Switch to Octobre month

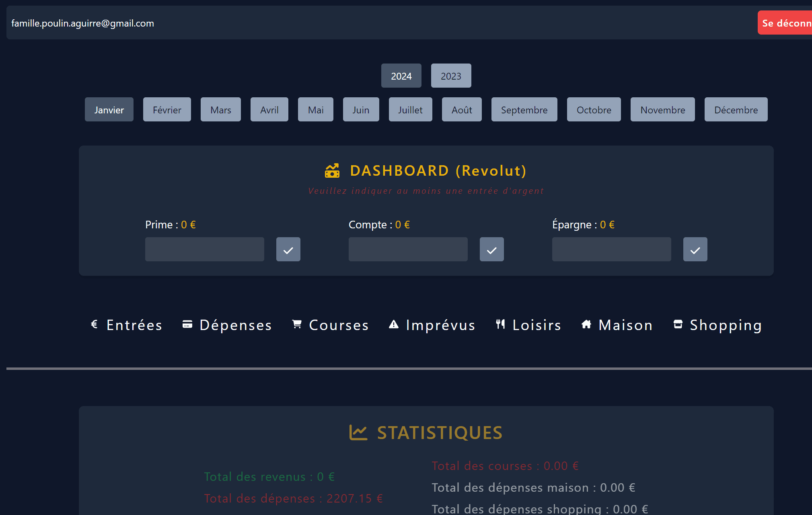click(x=594, y=109)
